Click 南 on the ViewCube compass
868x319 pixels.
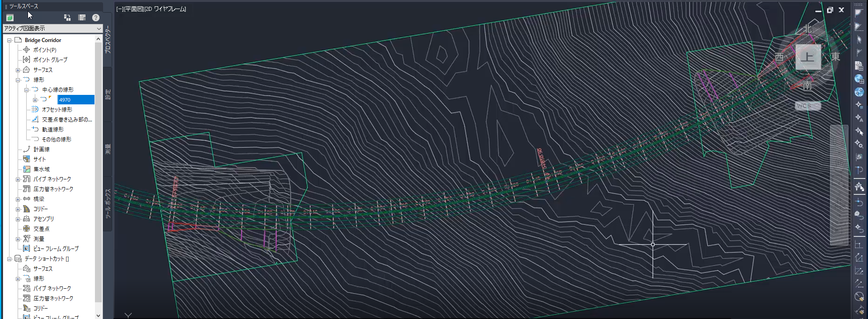807,86
